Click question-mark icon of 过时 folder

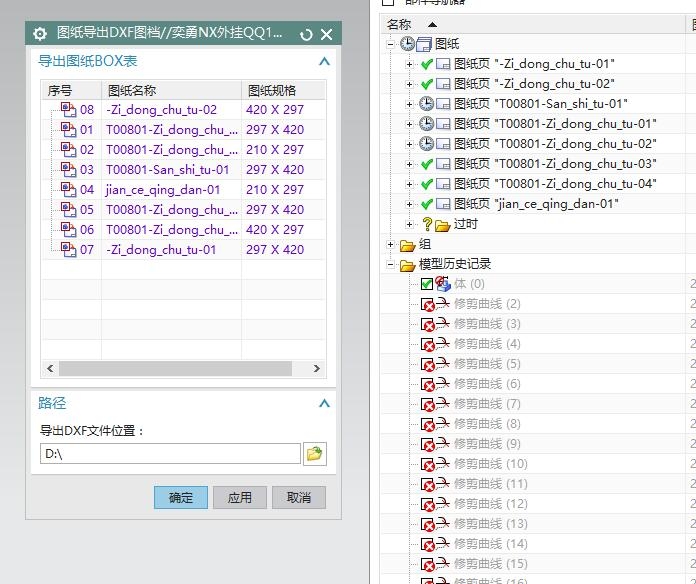coord(427,224)
